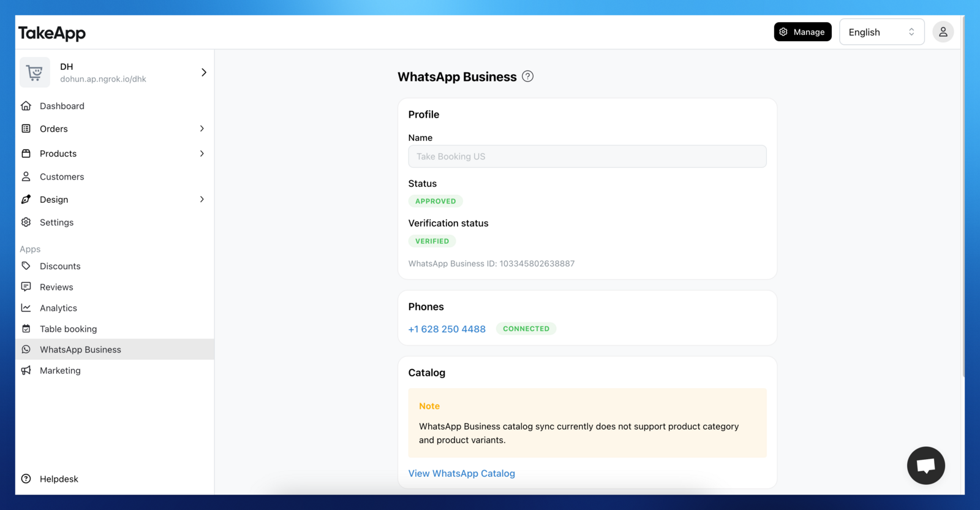The height and width of the screenshot is (510, 980).
Task: Click the Products label in sidebar
Action: (x=58, y=153)
